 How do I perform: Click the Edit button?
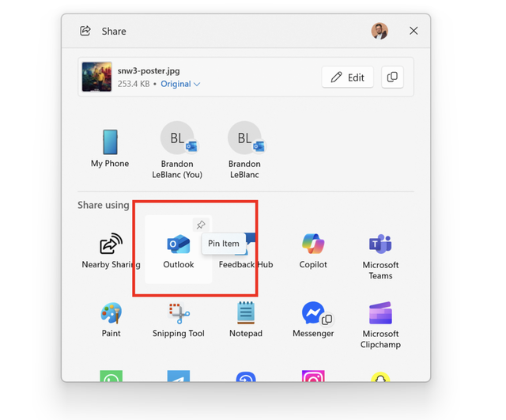[348, 78]
